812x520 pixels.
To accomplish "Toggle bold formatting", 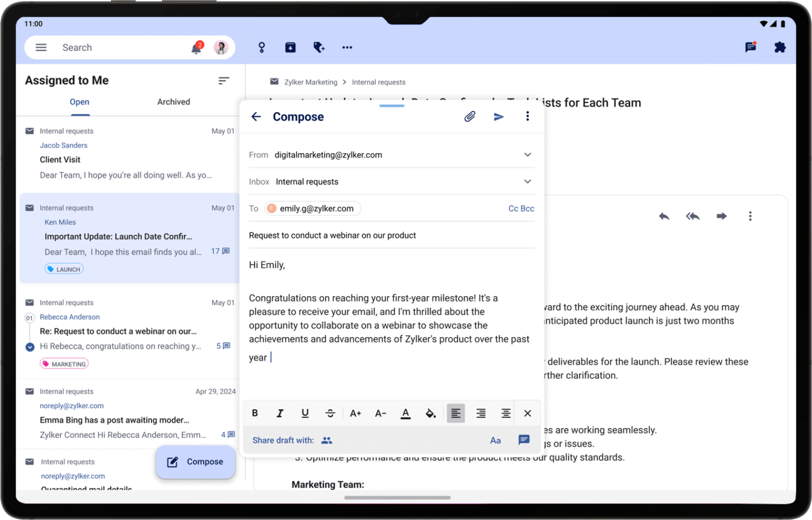I will coord(255,414).
